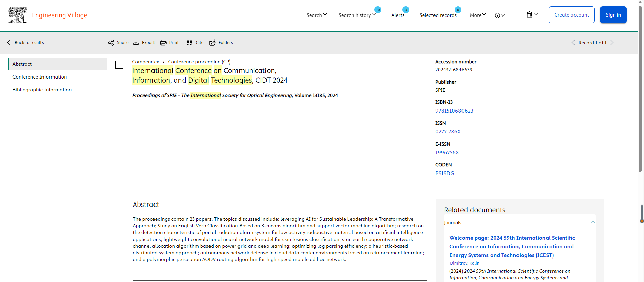Open the ISBN-13 9781510680623 link
Viewport: 644px width, 282px height.
point(454,111)
